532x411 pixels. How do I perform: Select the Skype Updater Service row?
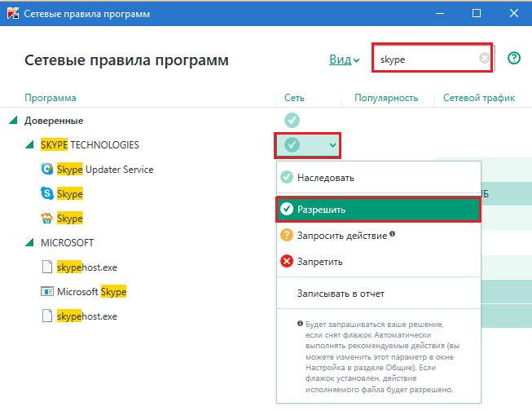click(105, 169)
